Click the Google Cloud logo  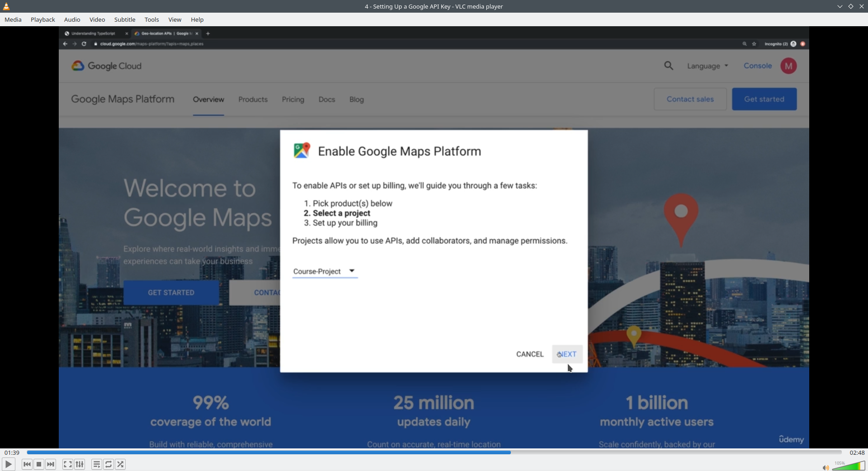(107, 66)
